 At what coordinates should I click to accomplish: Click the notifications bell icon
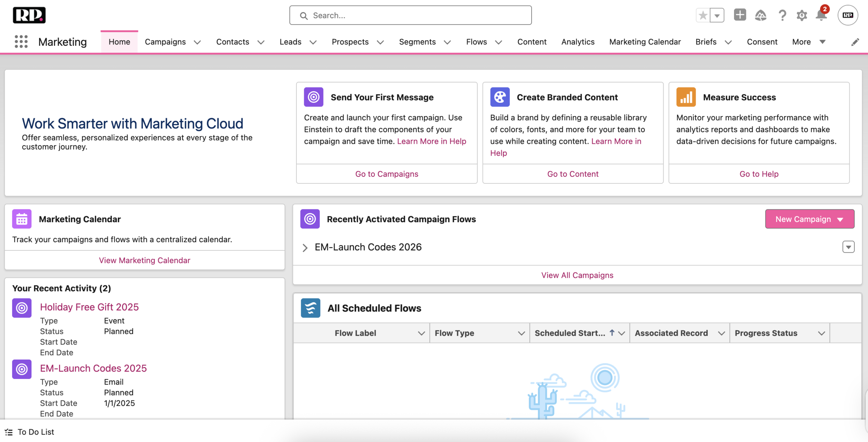tap(821, 15)
